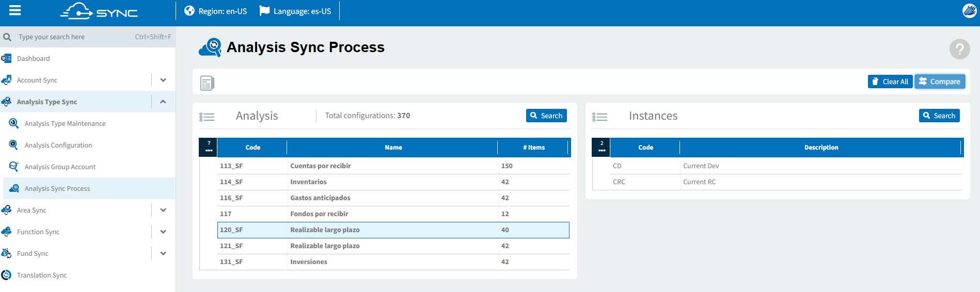This screenshot has height=292, width=980.
Task: Click the Analysis panel list icon
Action: tap(207, 117)
